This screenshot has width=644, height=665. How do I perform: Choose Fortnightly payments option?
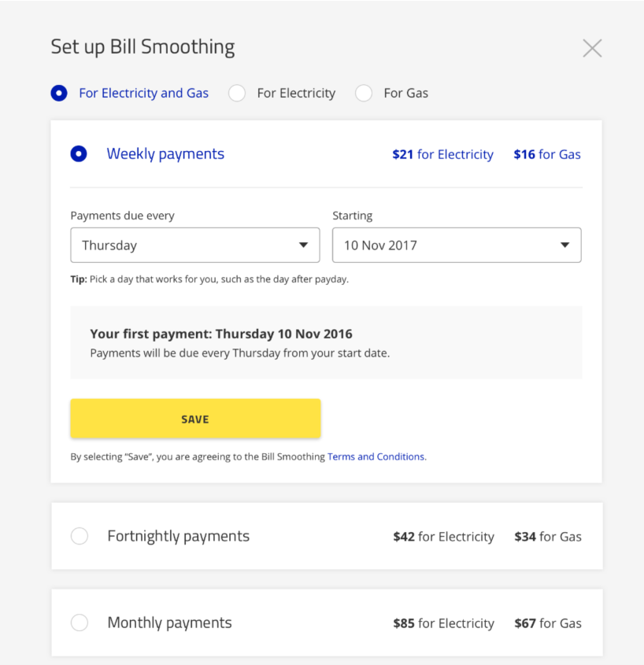pyautogui.click(x=80, y=536)
